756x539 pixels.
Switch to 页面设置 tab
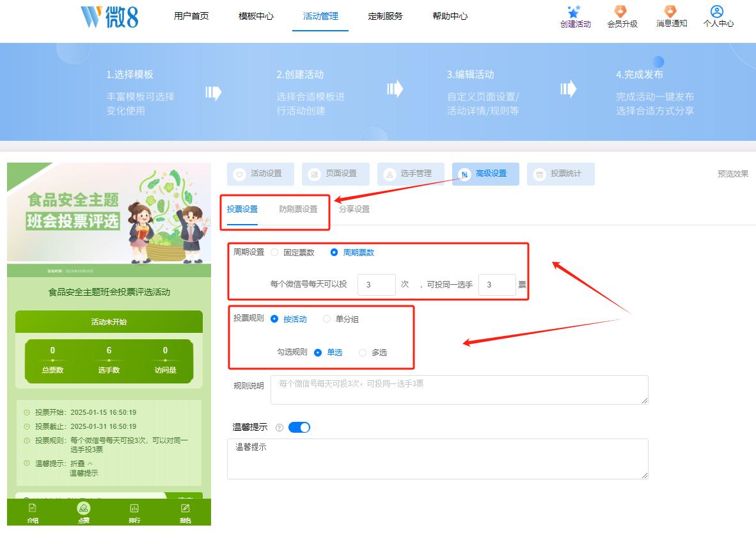[336, 173]
